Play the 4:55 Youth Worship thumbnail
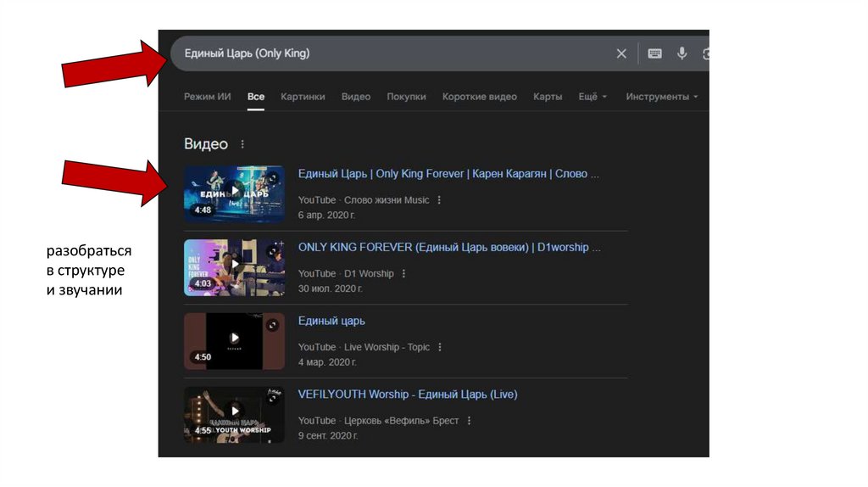 (x=234, y=415)
